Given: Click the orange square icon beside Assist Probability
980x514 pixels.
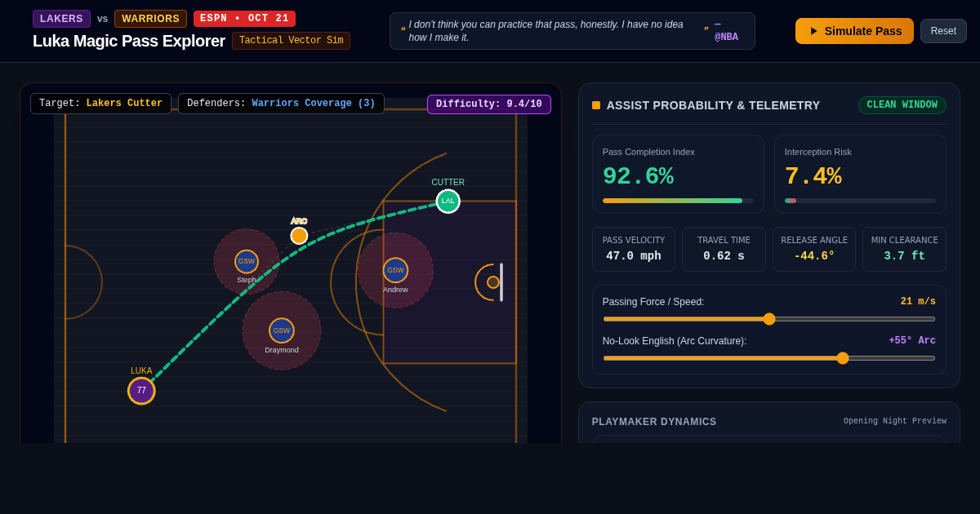Looking at the screenshot, I should (596, 105).
